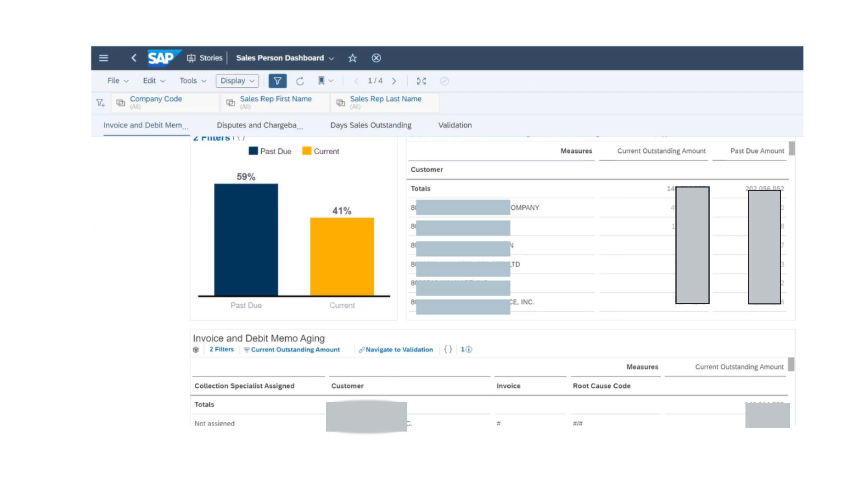
Task: Add a new story filter
Action: (x=100, y=103)
